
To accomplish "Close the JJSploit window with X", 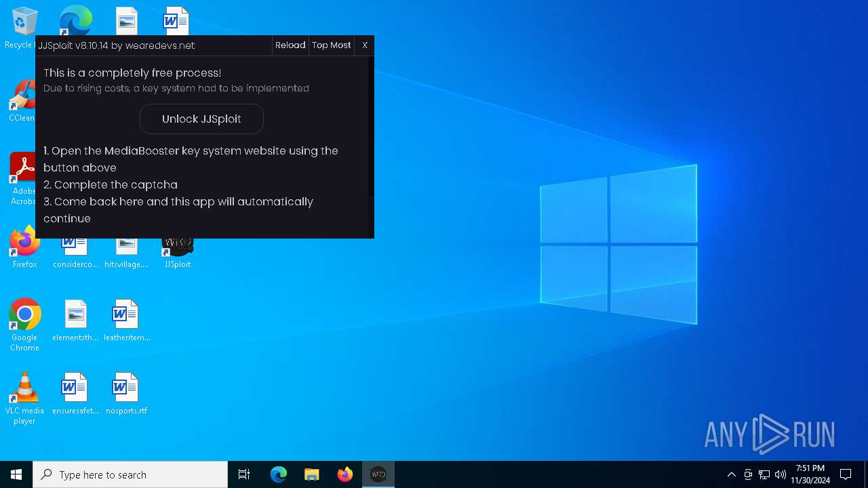I will point(365,45).
